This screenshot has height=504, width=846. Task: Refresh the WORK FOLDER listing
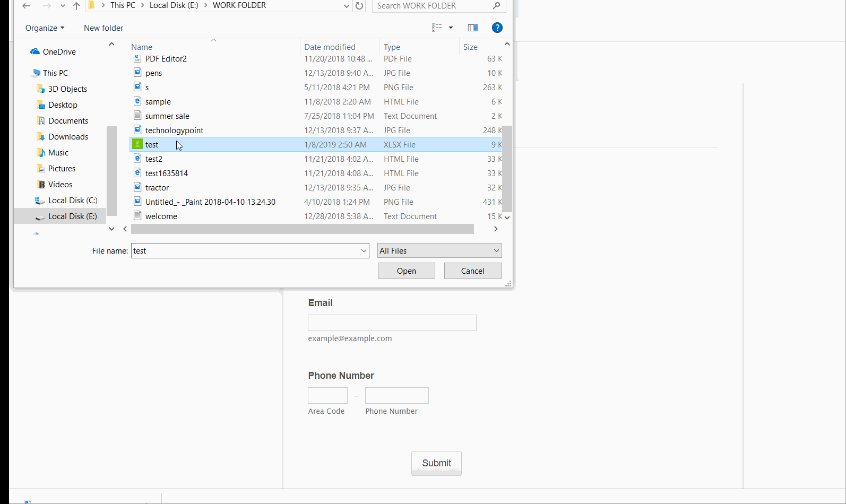coord(359,6)
